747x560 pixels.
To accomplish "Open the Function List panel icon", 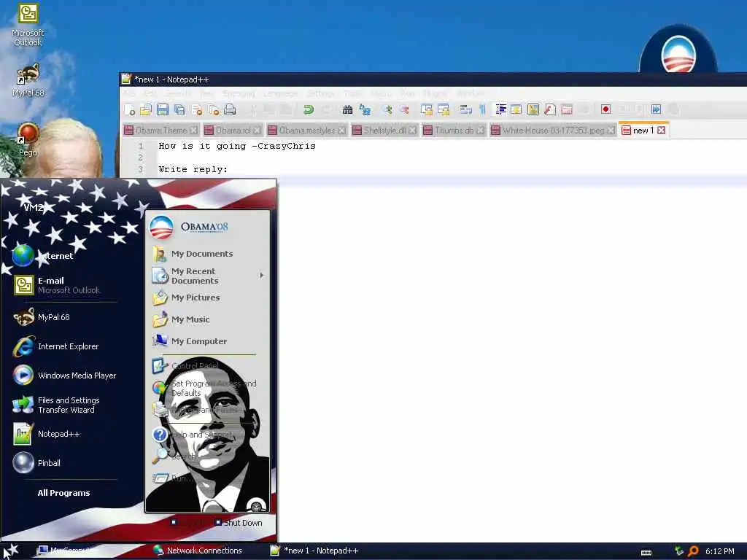I will [550, 110].
